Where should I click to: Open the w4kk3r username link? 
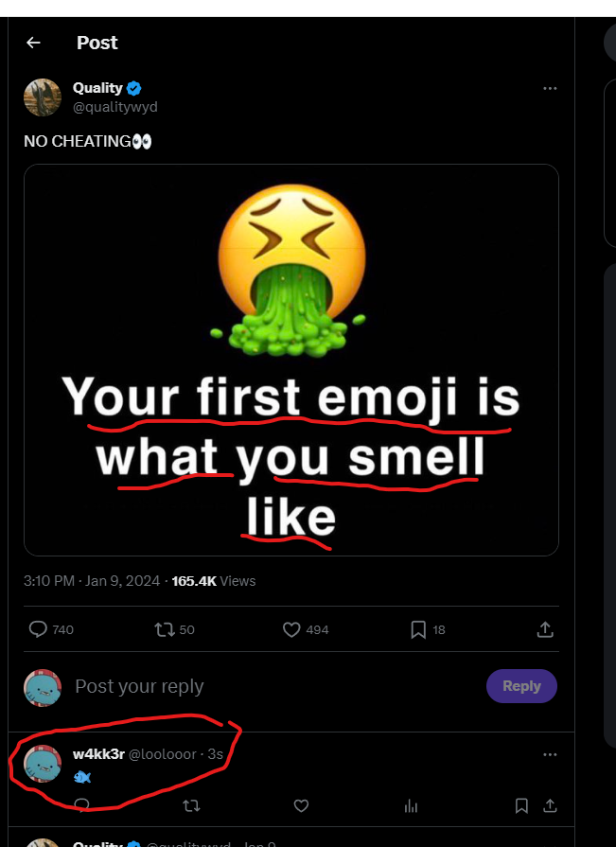tap(98, 754)
